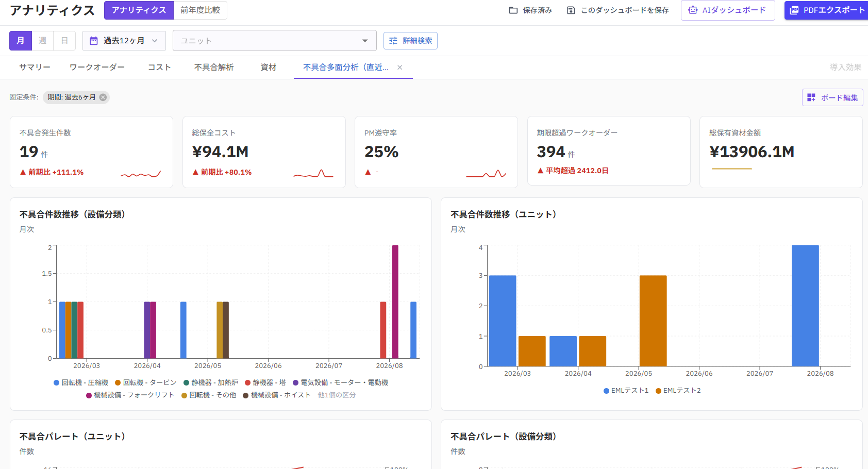Toggle legend 静機器 - 塔 series
The height and width of the screenshot is (469, 868).
265,382
